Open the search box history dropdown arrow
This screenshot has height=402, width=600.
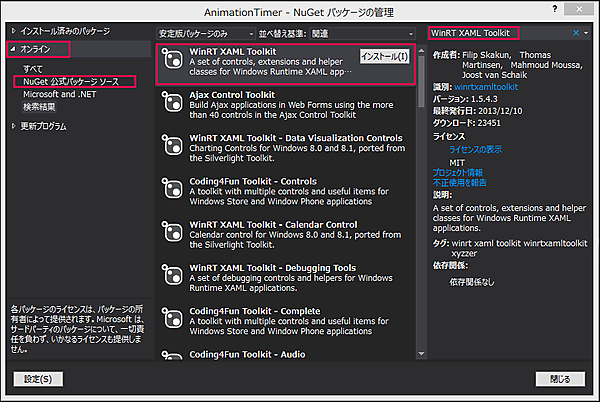point(586,33)
